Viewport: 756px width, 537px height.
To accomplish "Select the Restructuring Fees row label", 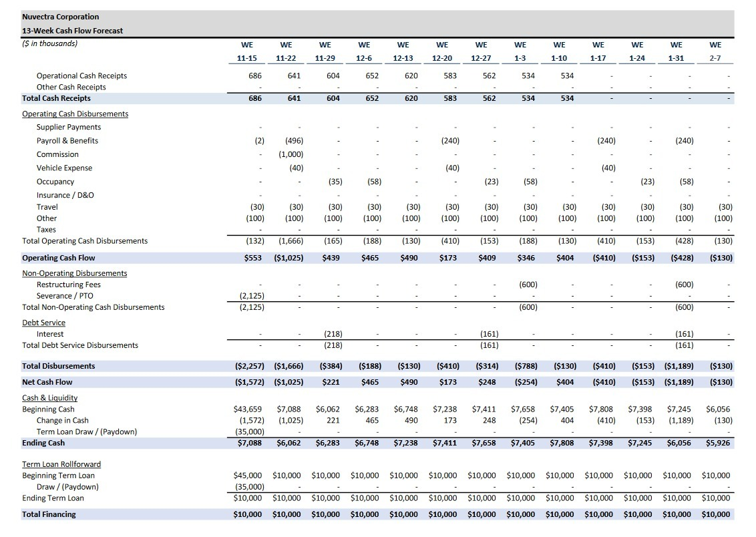I will point(69,285).
